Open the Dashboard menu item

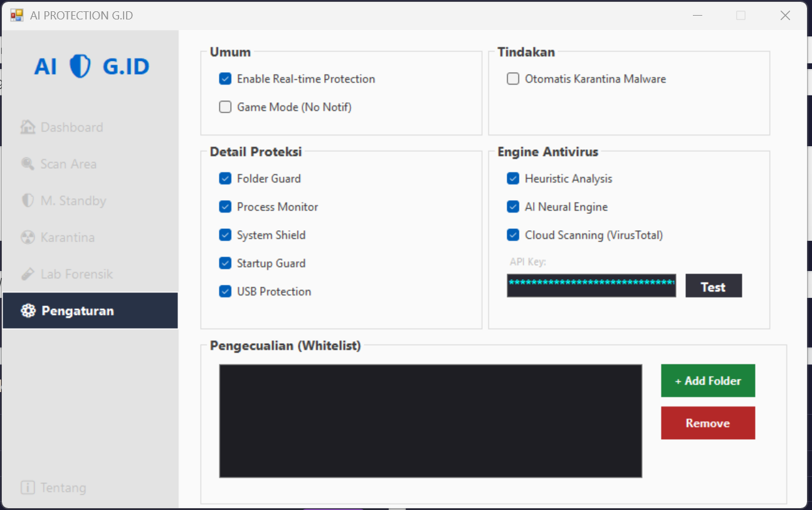coord(71,127)
